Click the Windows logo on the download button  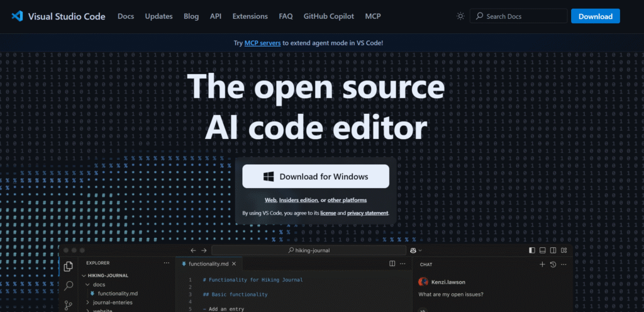[x=269, y=177]
